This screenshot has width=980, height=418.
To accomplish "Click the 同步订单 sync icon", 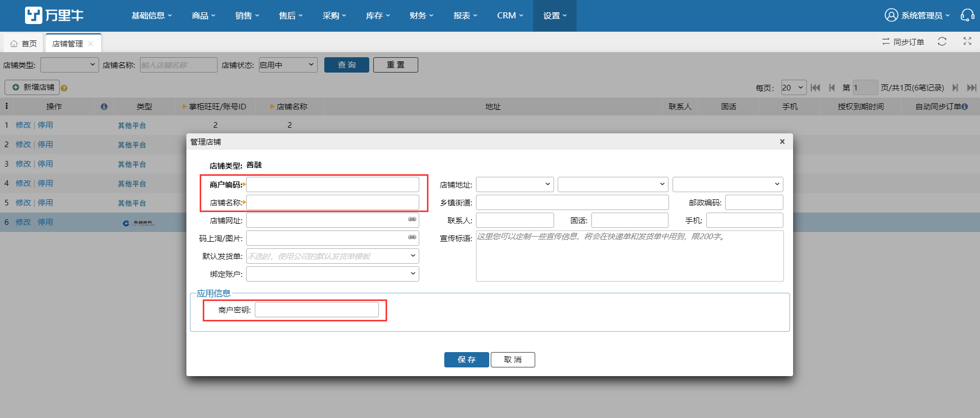I will 886,42.
